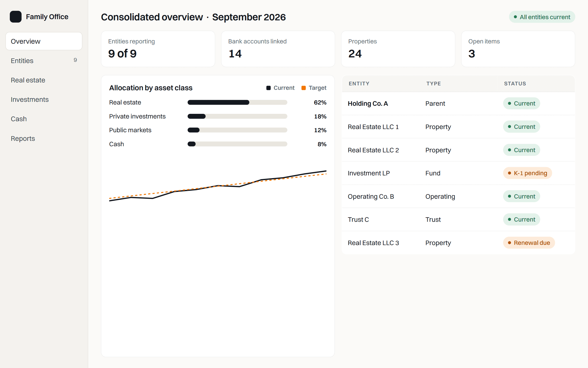This screenshot has height=368, width=588.
Task: Click the K-1 pending status badge
Action: click(x=527, y=173)
